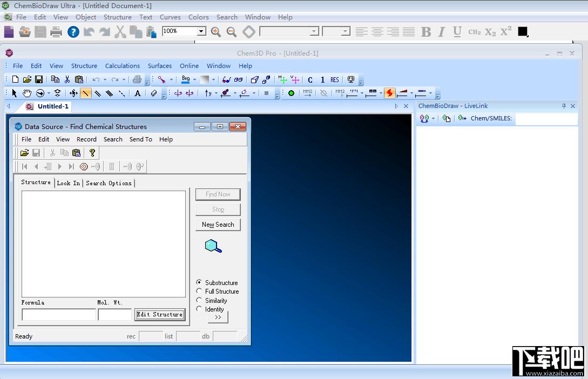Toggle Bold text formatting
Viewport: 588px width, 379px height.
(426, 32)
